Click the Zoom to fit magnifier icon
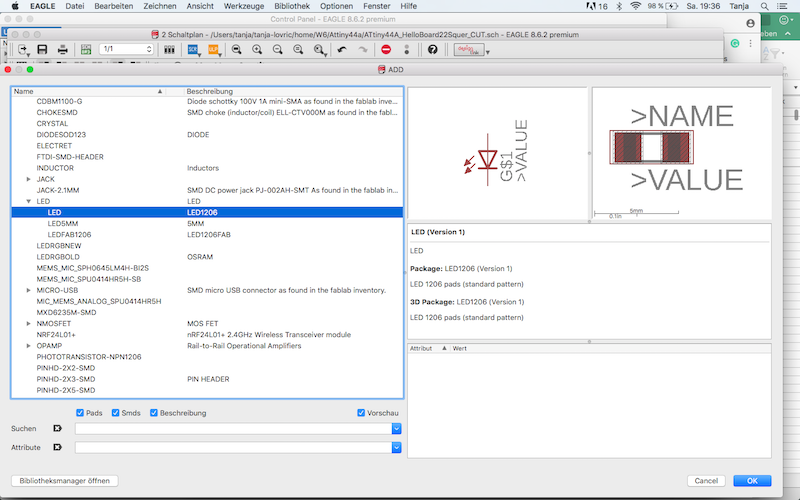Image resolution: width=800 pixels, height=500 pixels. (236, 49)
